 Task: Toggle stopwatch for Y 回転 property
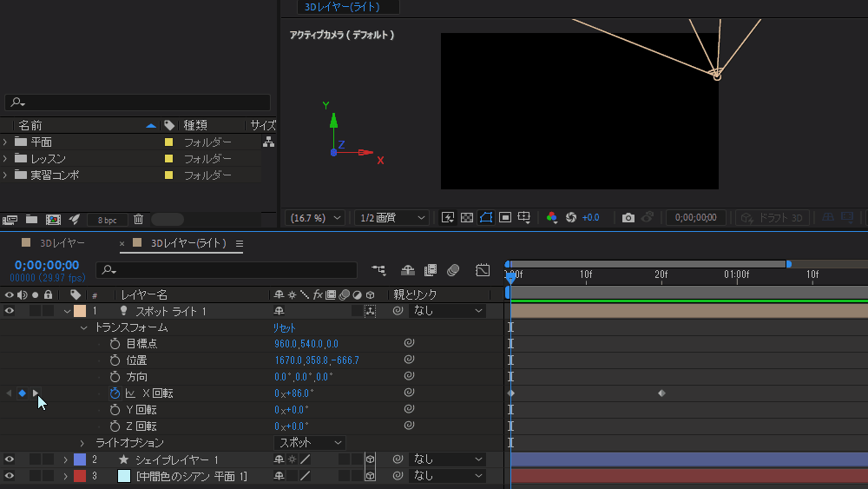coord(115,410)
